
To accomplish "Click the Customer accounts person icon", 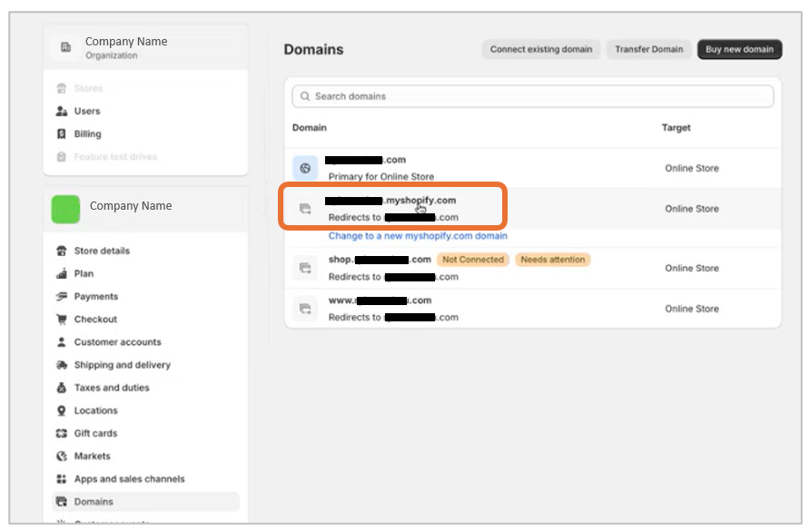I will tap(62, 342).
